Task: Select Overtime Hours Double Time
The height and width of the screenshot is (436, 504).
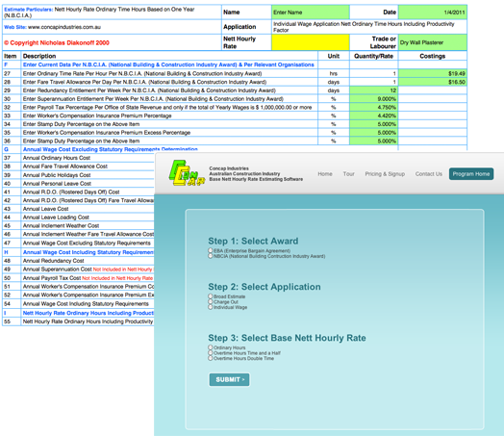Action: pos(211,358)
